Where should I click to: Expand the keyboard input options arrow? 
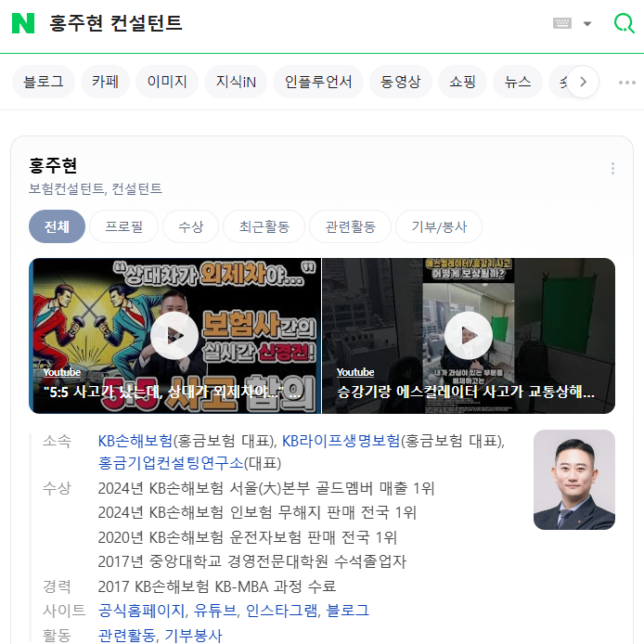pos(587,24)
